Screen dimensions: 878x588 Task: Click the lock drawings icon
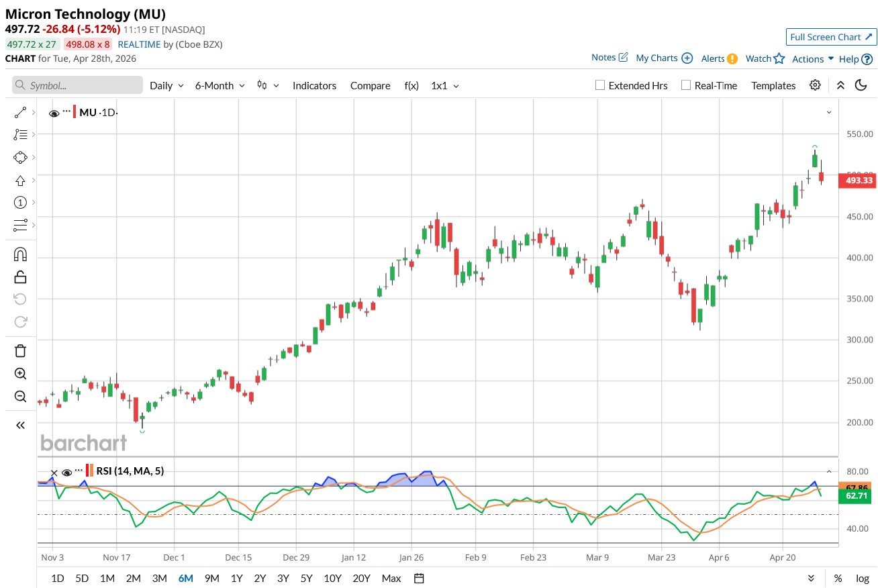click(20, 277)
